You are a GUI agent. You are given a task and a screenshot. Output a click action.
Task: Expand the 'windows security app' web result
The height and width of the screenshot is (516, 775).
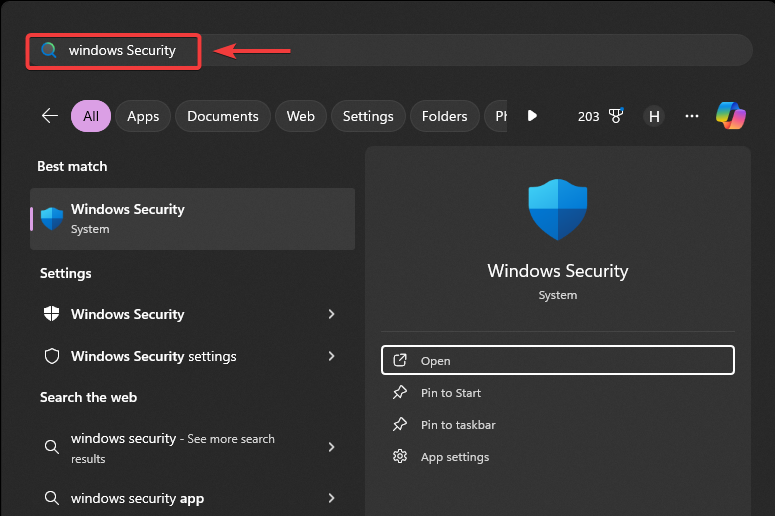(332, 498)
